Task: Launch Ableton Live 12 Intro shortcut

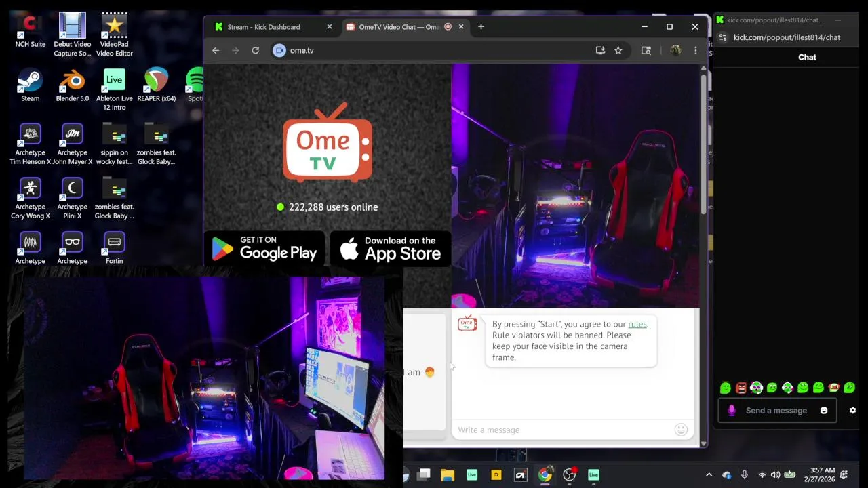Action: pyautogui.click(x=114, y=89)
